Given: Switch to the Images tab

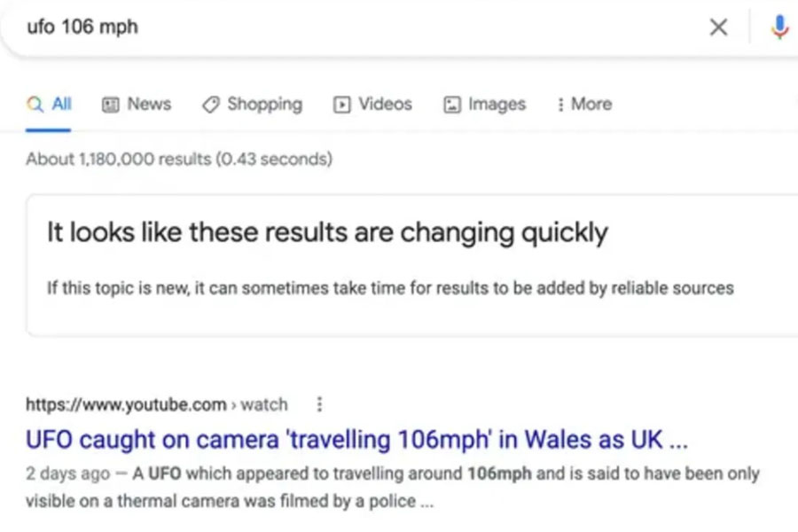Looking at the screenshot, I should 484,105.
